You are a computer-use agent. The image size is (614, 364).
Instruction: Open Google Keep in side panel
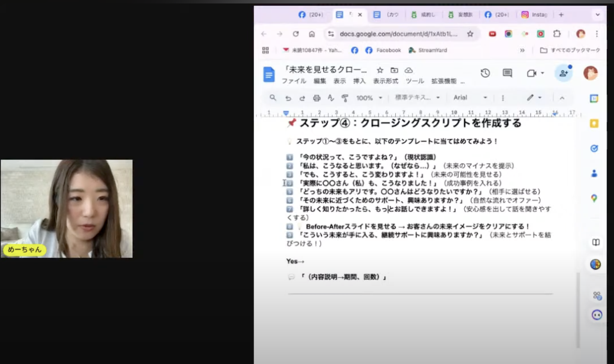[594, 124]
